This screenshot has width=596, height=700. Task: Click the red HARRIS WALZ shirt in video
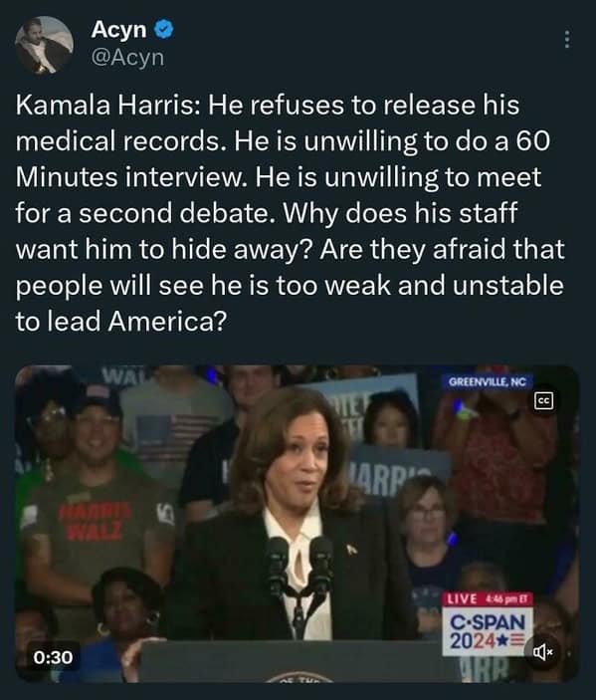pyautogui.click(x=95, y=521)
